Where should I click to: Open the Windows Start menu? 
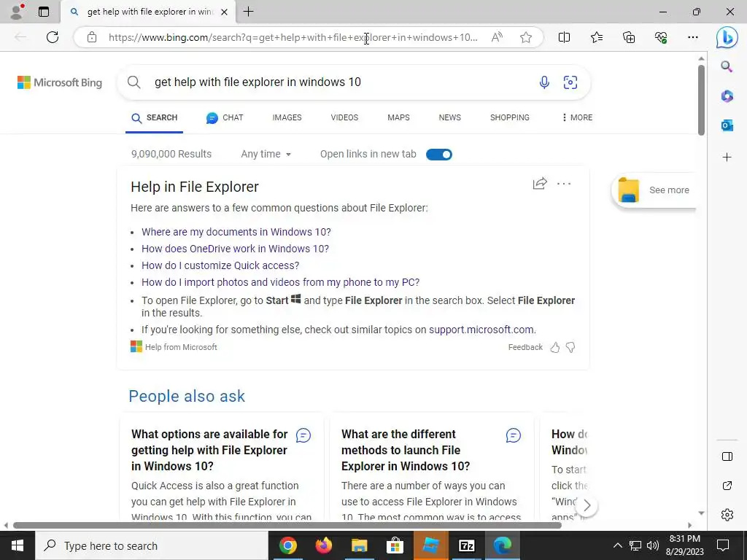pos(18,545)
